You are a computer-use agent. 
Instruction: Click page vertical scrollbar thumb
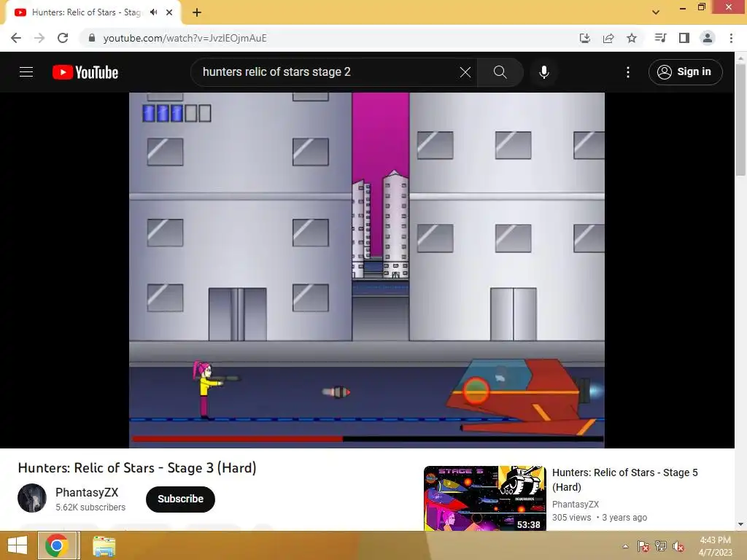(x=740, y=119)
